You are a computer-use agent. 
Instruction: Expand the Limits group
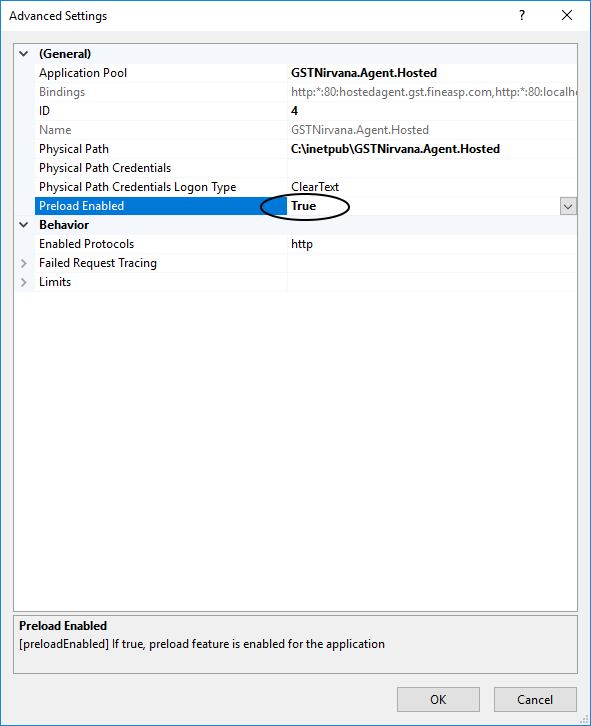pyautogui.click(x=24, y=282)
